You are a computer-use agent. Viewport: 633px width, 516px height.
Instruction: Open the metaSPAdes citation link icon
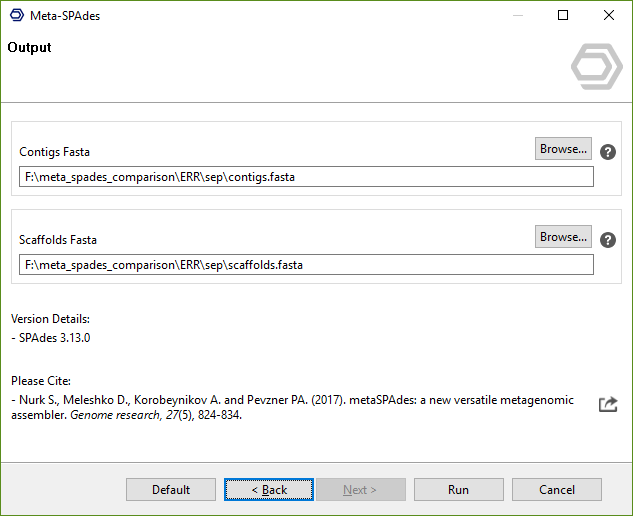[x=607, y=404]
